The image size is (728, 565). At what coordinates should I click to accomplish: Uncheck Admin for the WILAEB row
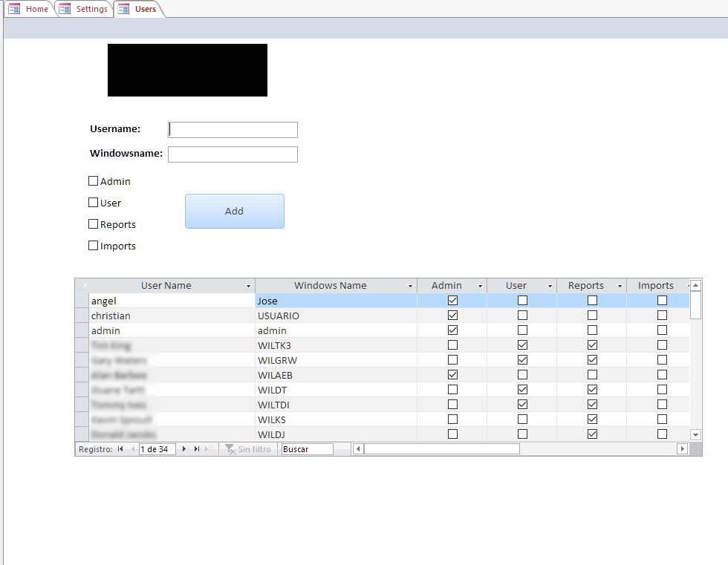(452, 375)
